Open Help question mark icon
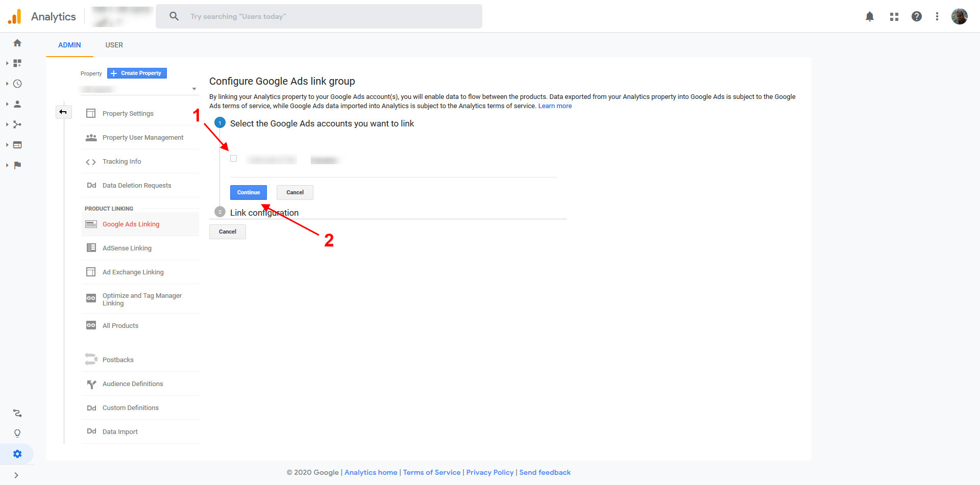Screen dimensions: 980x485 pos(917,16)
